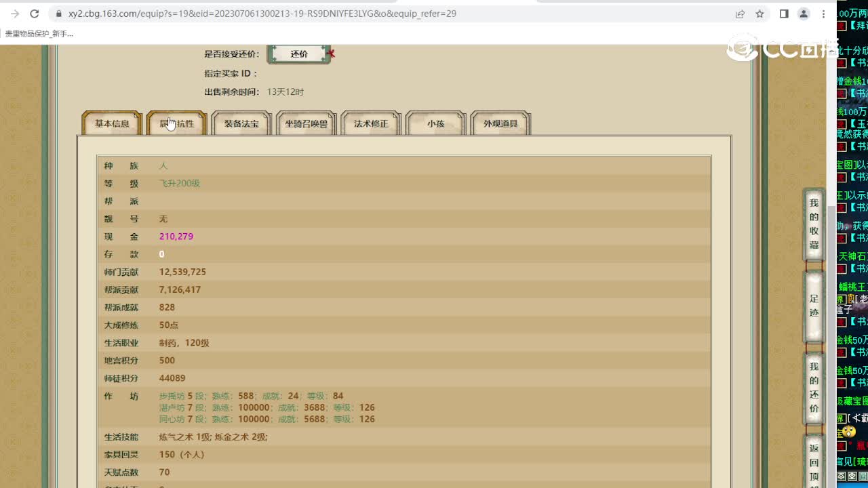868x488 pixels.
Task: Click the remaining sale time 13天12时
Action: click(x=285, y=92)
